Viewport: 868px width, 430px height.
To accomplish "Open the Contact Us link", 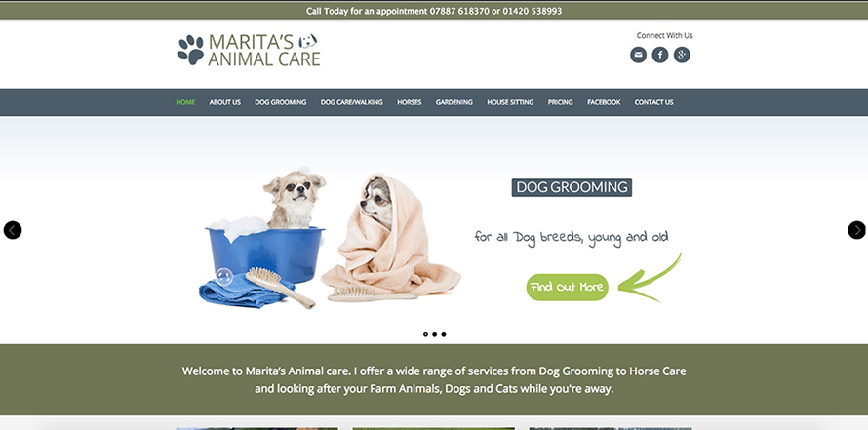I will point(653,102).
